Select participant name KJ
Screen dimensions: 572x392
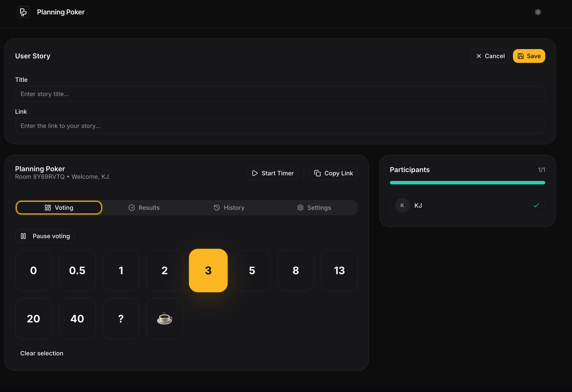(x=418, y=205)
